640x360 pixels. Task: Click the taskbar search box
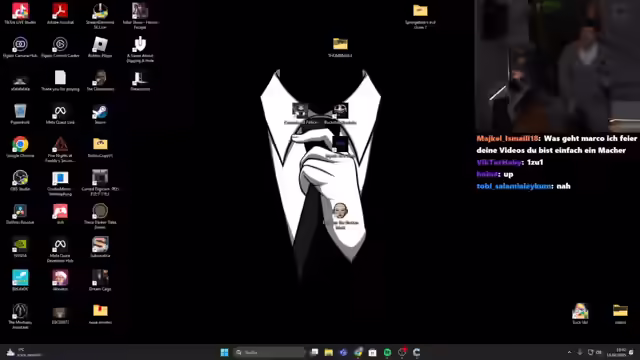pos(269,352)
